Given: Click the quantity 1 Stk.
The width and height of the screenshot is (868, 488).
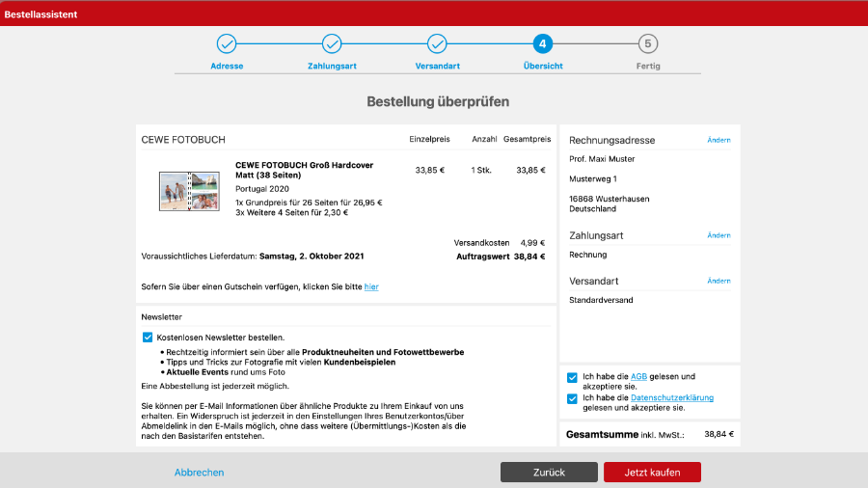Looking at the screenshot, I should coord(481,170).
